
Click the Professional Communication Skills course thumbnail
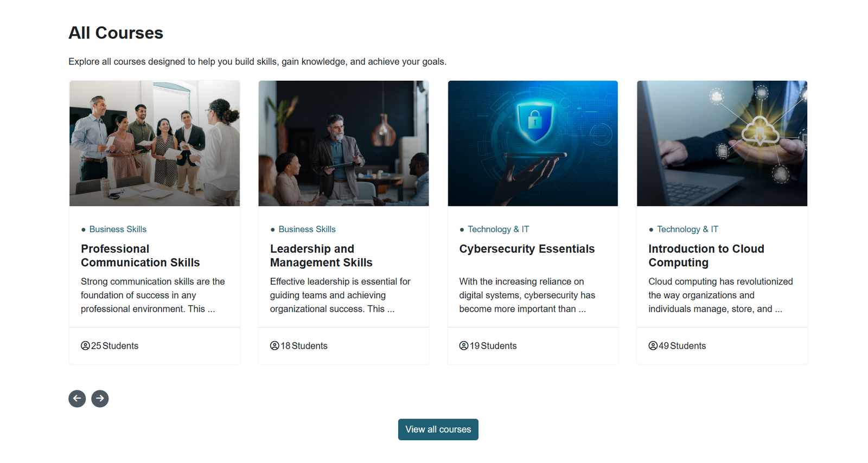[x=154, y=143]
